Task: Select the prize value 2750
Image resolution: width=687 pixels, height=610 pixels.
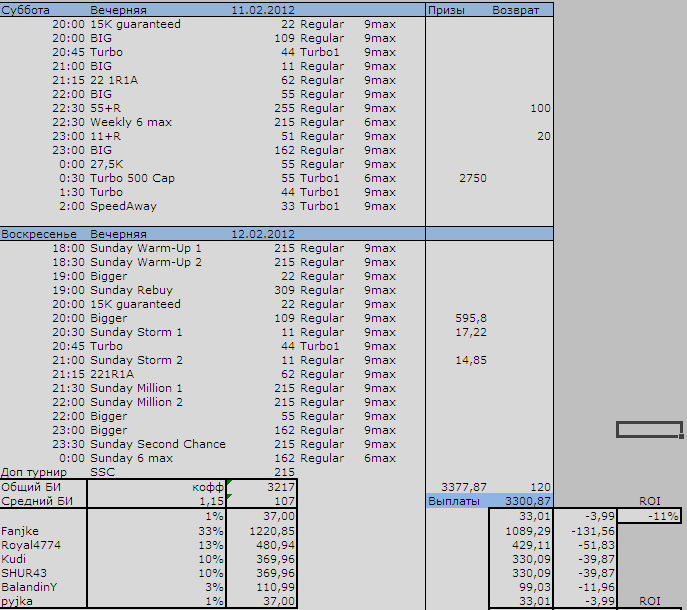Action: point(473,178)
